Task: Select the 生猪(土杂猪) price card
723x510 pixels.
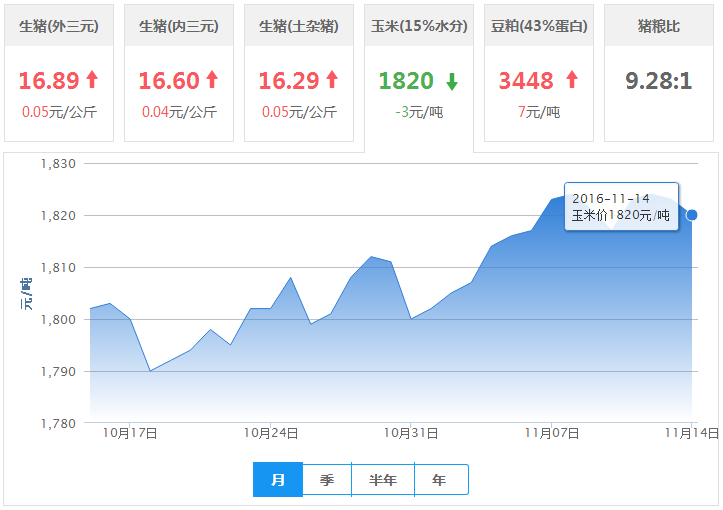Action: [x=299, y=73]
